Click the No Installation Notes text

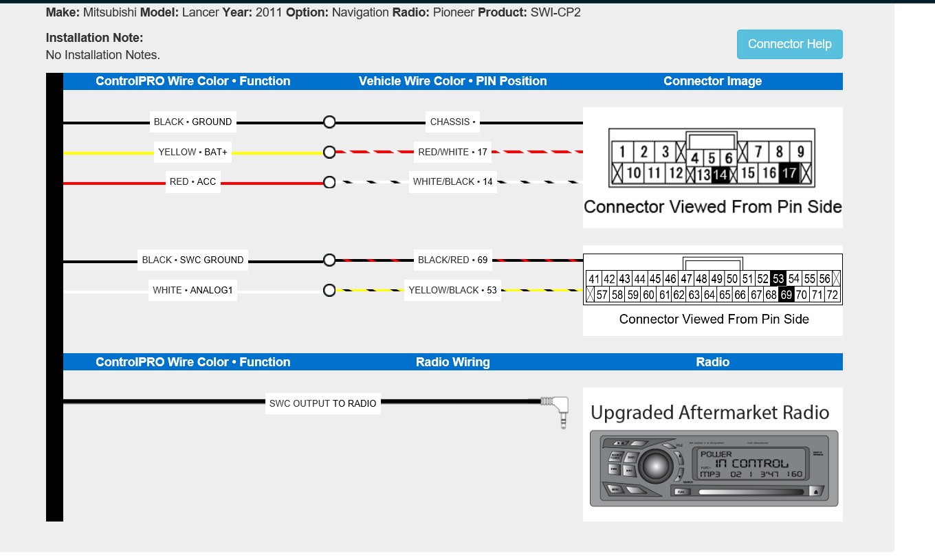point(103,55)
